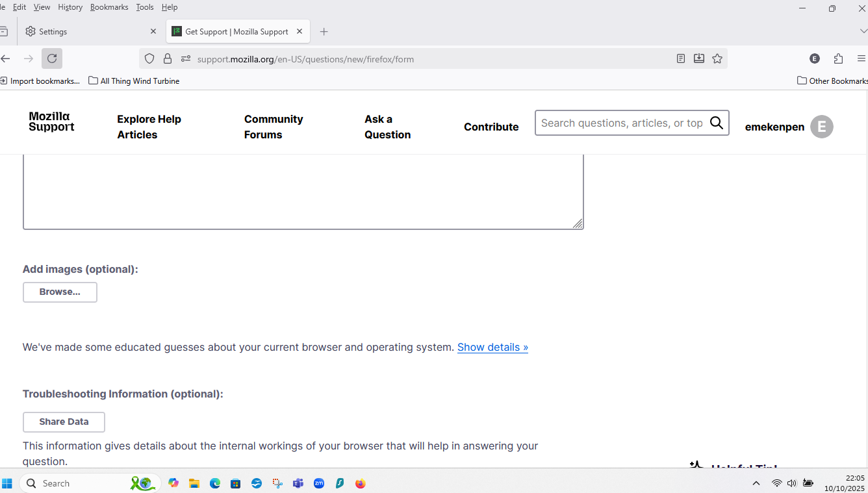868x493 pixels.
Task: Check the battery icon in system tray
Action: pyautogui.click(x=808, y=483)
